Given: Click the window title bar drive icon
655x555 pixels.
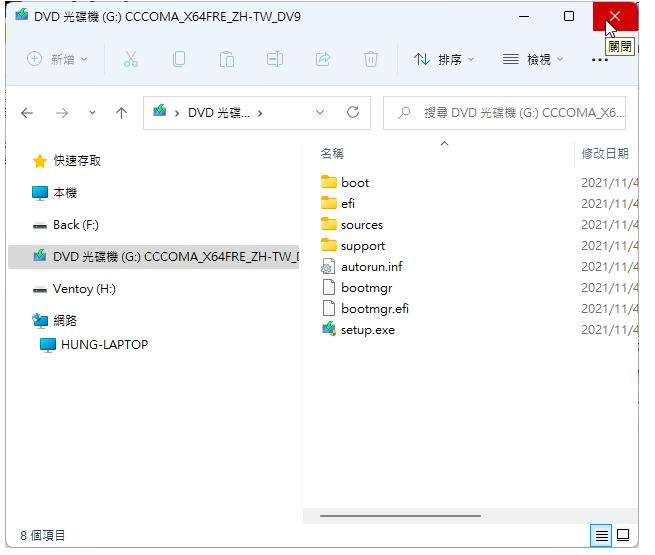Looking at the screenshot, I should coord(22,15).
